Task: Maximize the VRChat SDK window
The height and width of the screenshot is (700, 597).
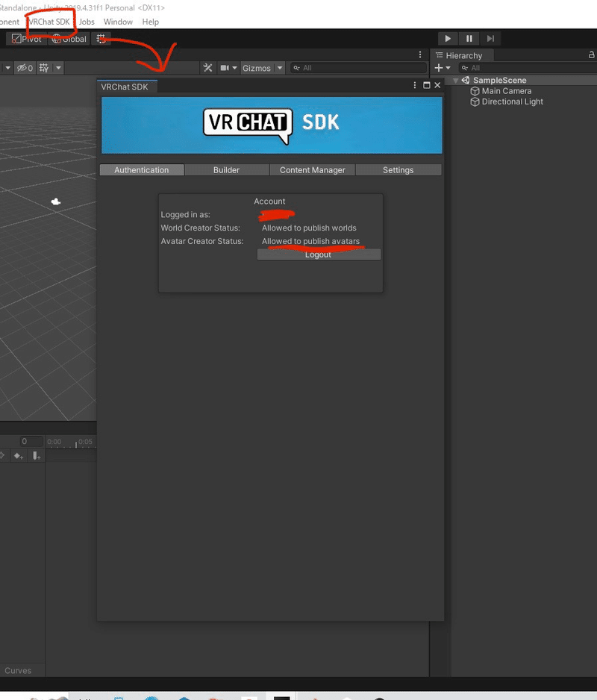Action: 426,85
